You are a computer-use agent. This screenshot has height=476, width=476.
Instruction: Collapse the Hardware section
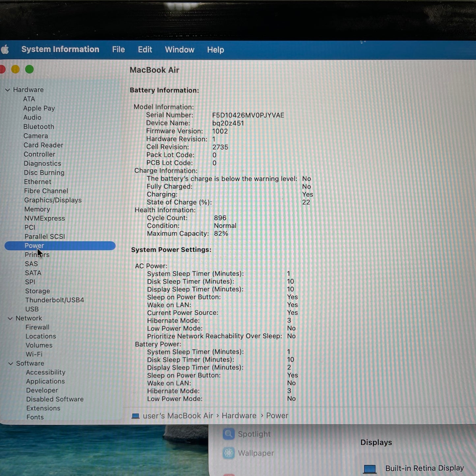pos(8,90)
